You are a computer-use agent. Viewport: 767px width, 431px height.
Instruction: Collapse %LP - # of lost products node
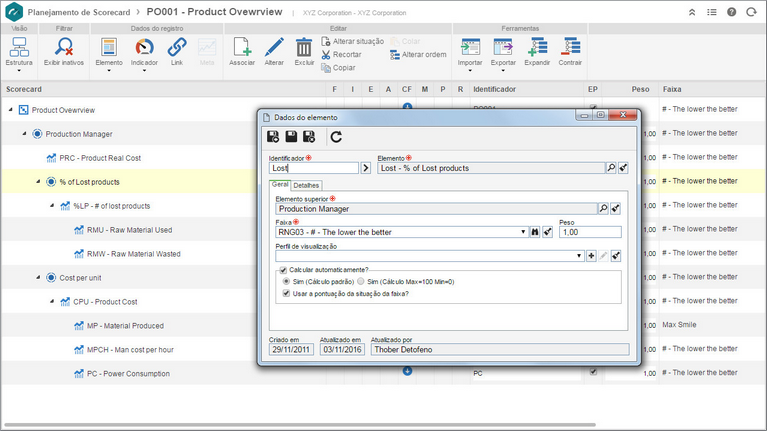pyautogui.click(x=51, y=205)
